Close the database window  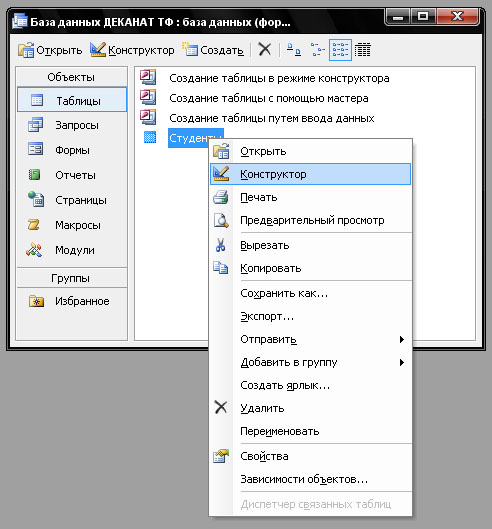coord(458,17)
